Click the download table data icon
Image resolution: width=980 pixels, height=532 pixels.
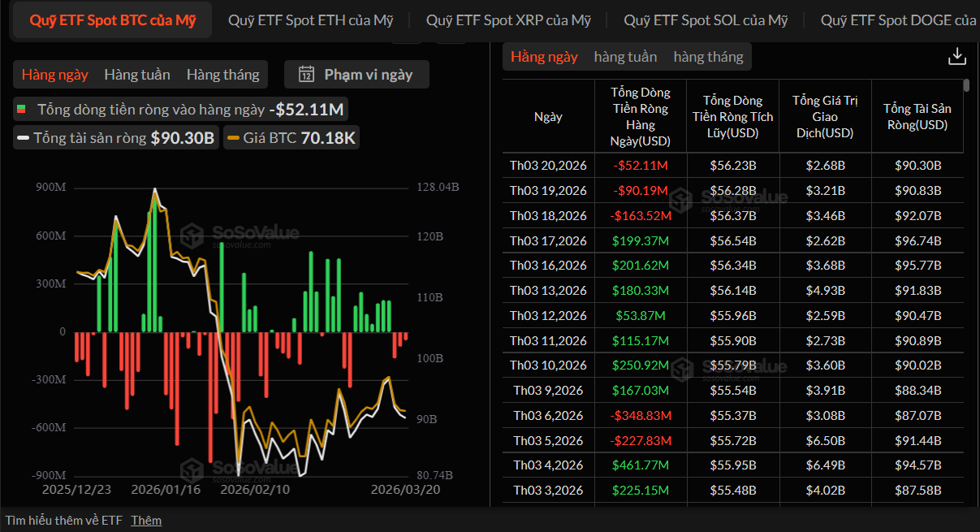pyautogui.click(x=957, y=56)
